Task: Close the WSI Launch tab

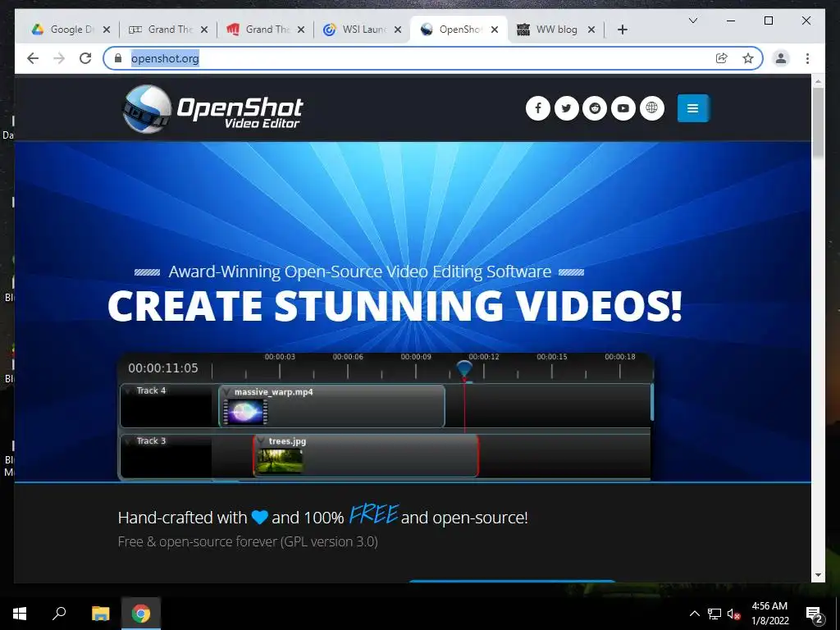Action: tap(398, 30)
